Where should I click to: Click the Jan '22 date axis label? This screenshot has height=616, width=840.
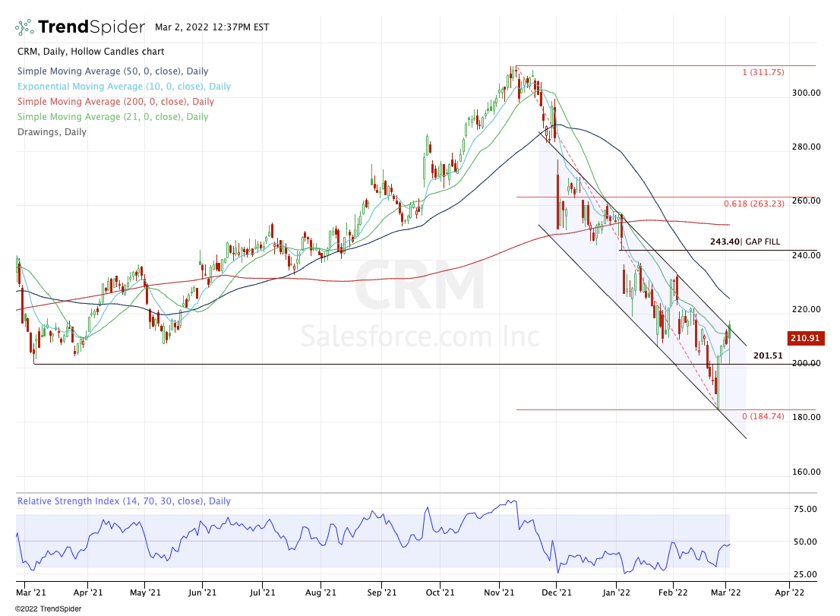coord(616,592)
